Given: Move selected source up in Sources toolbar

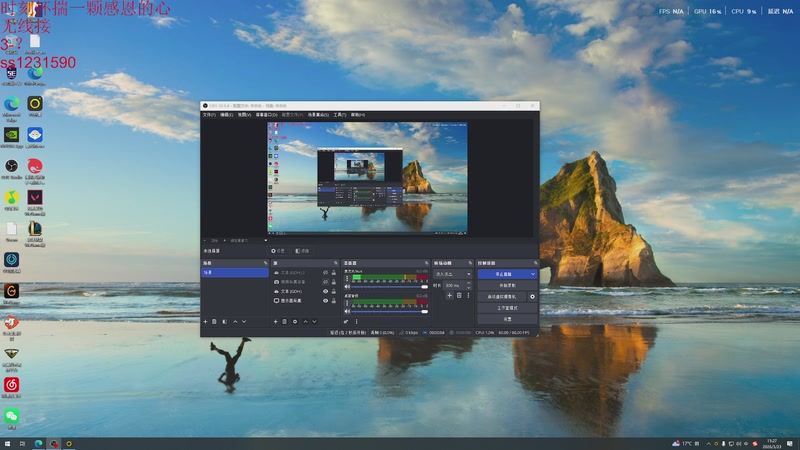Looking at the screenshot, I should click(306, 322).
